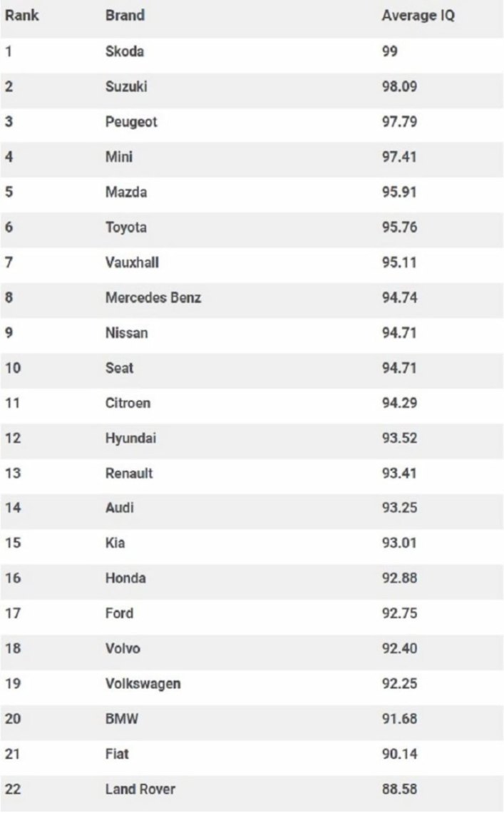
Task: Select the Citroen brand cell
Action: point(128,403)
